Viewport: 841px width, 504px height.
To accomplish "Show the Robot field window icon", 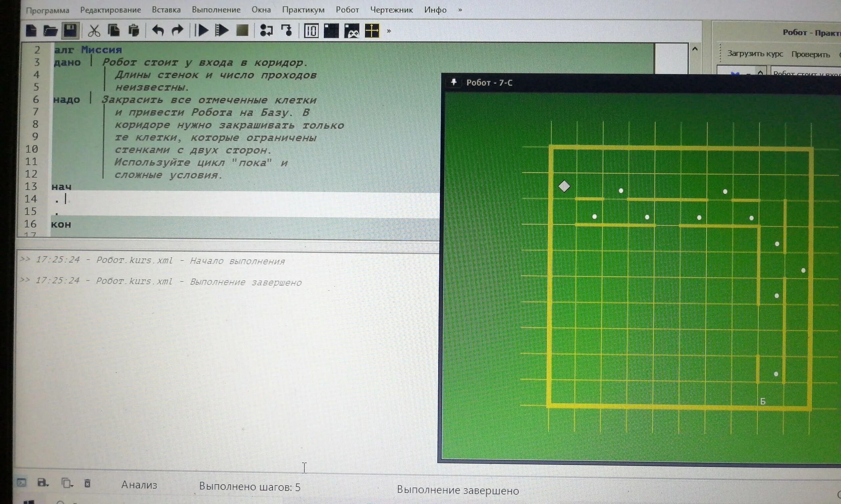I will [331, 31].
